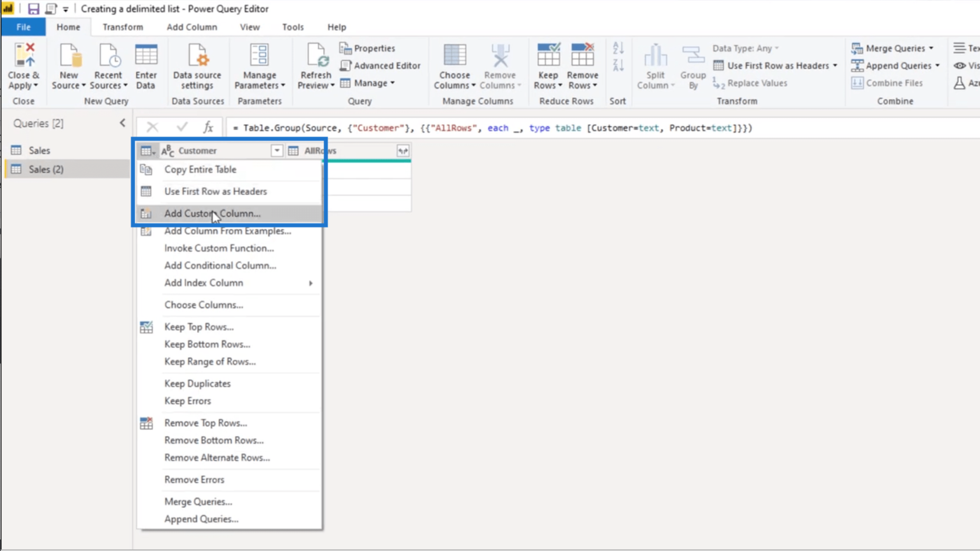980x551 pixels.
Task: Click the table menu icon beside Customer
Action: [x=148, y=151]
